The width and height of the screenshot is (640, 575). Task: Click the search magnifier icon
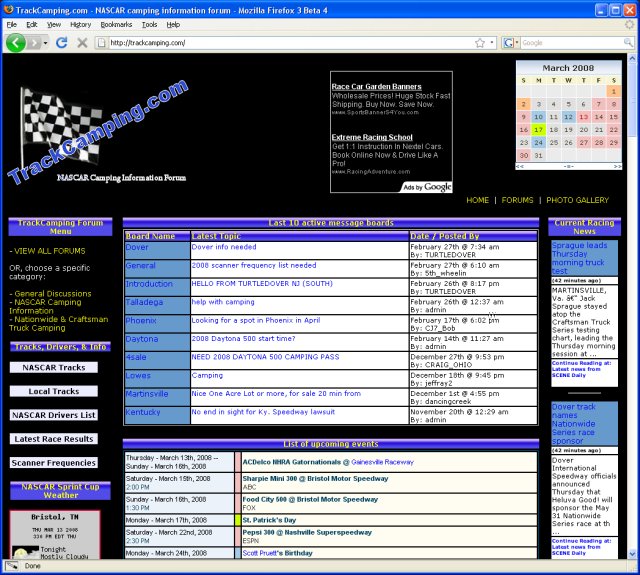coord(629,42)
